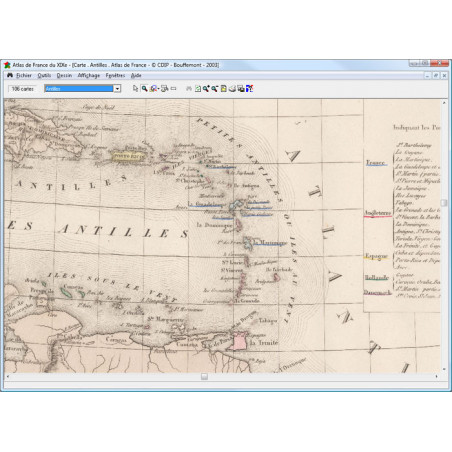Activate the magnifier zoom tool
The height and width of the screenshot is (452, 452).
[x=144, y=88]
